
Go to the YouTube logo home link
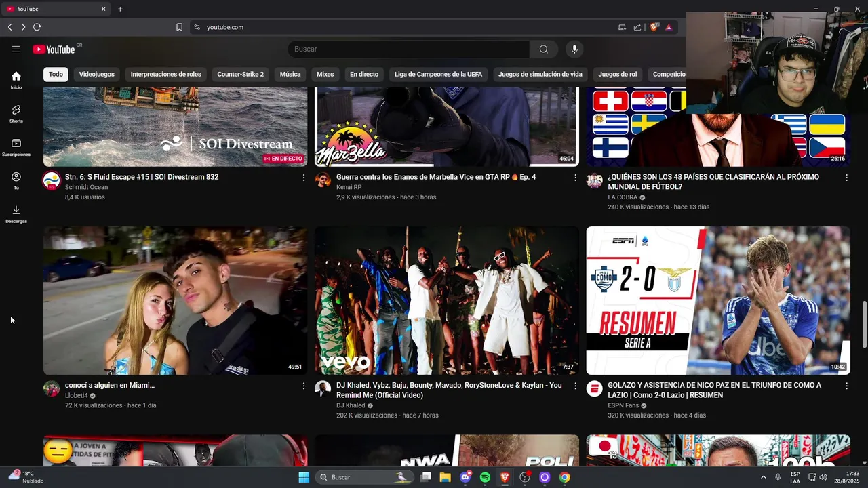click(x=54, y=49)
